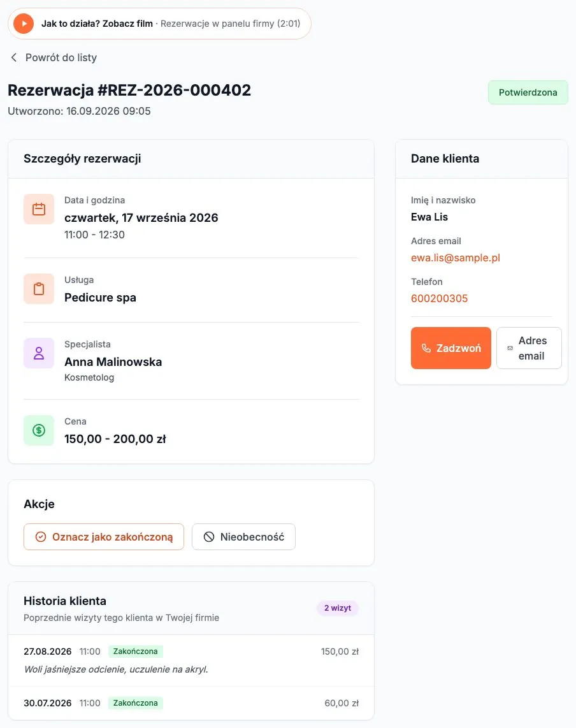This screenshot has height=728, width=576.
Task: Call the client with Zadzwoń button
Action: click(450, 348)
